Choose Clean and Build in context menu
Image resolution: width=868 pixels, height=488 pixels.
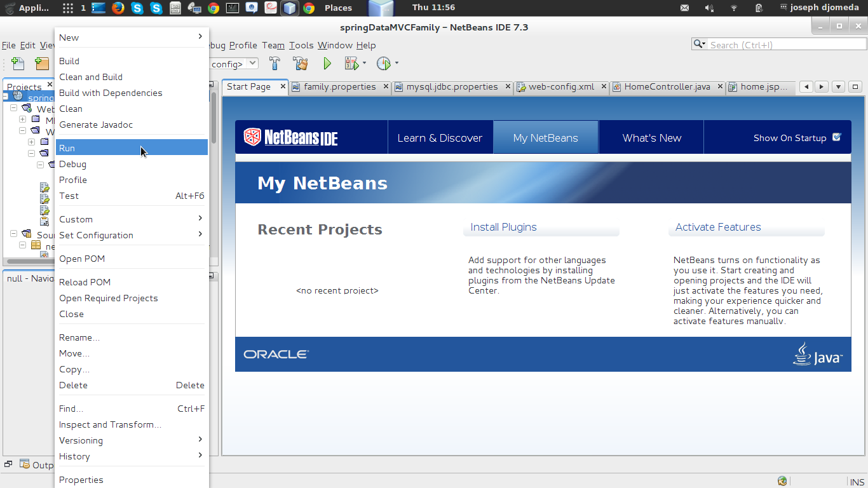tap(132, 77)
